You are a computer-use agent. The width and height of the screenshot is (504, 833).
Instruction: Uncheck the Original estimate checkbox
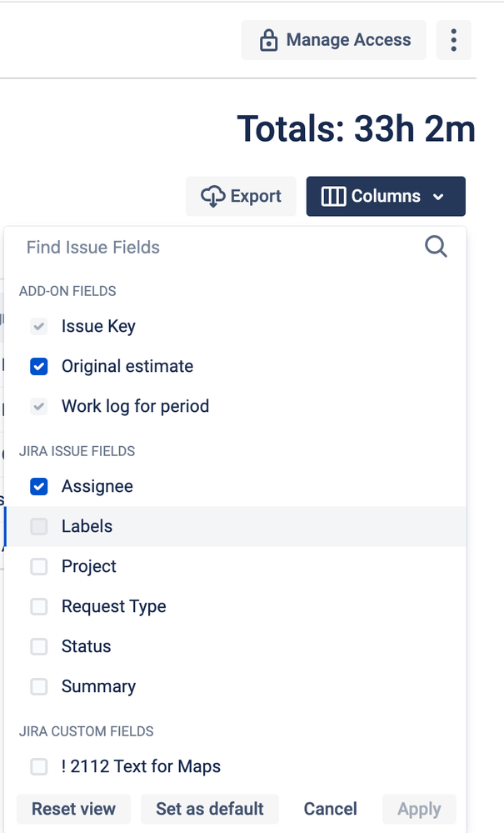click(39, 366)
